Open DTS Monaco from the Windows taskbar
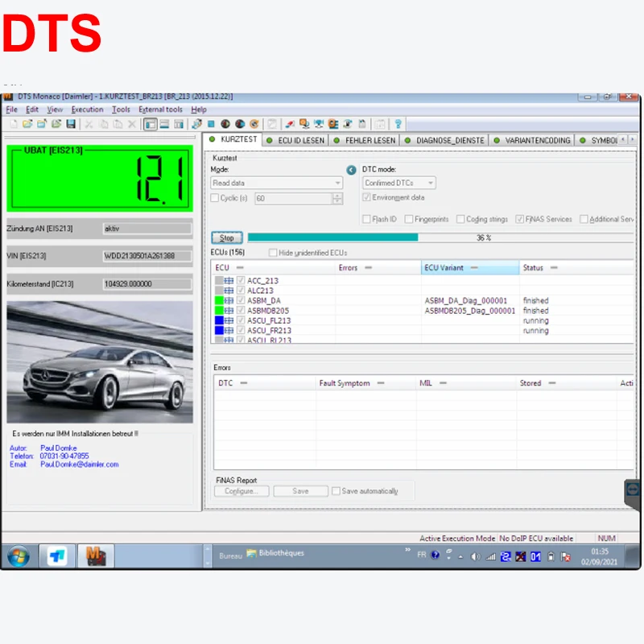Viewport: 644px width, 644px height. [x=97, y=555]
